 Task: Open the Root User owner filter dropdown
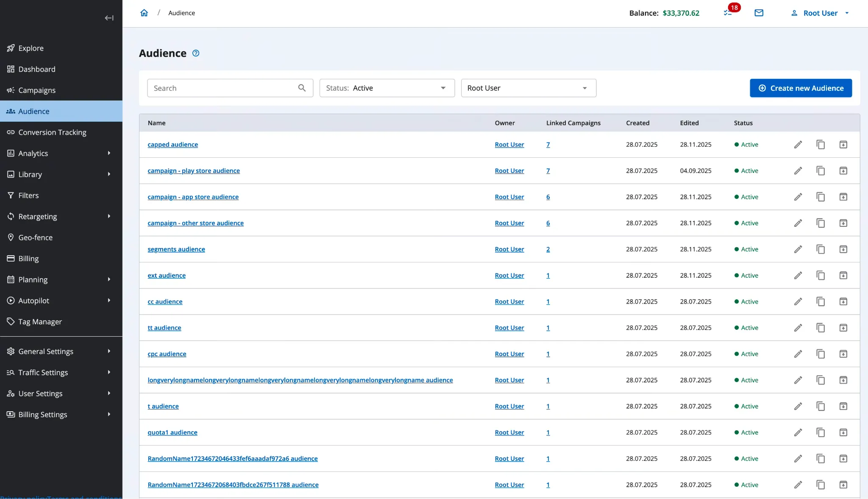click(x=529, y=88)
